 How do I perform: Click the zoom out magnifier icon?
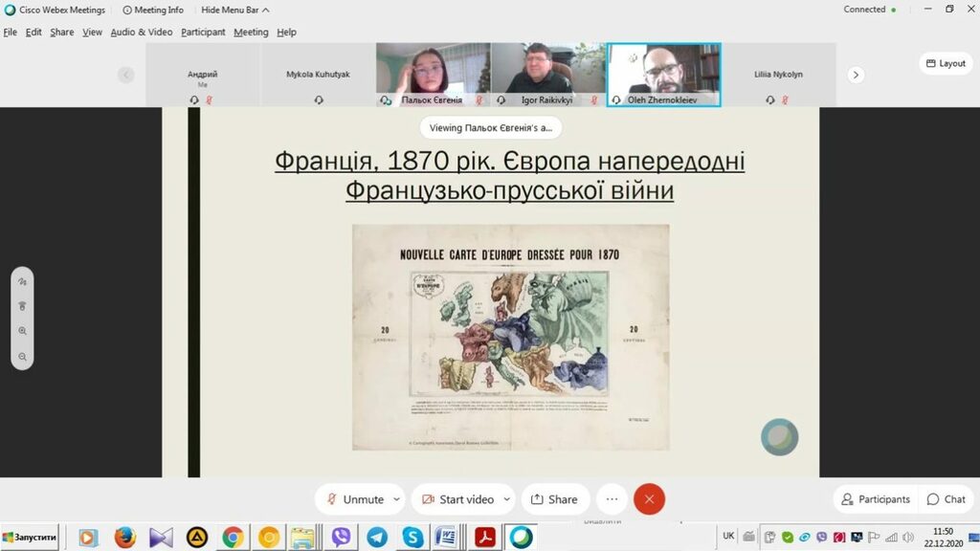[x=22, y=355]
